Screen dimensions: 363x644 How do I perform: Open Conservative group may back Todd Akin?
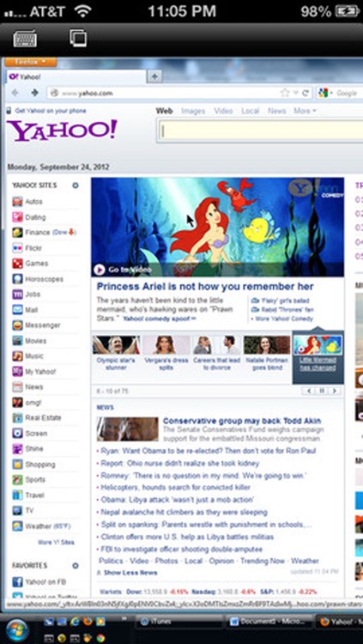[242, 421]
